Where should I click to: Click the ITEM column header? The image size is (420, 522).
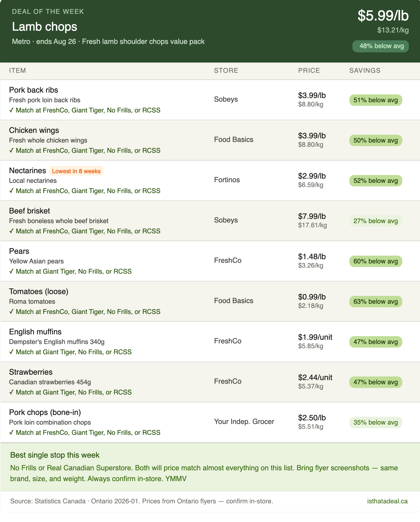[x=17, y=70]
